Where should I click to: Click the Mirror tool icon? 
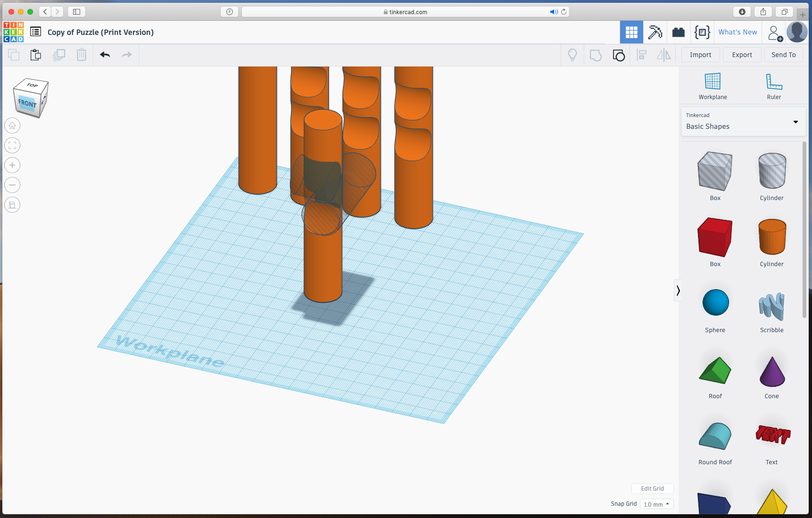[x=664, y=55]
